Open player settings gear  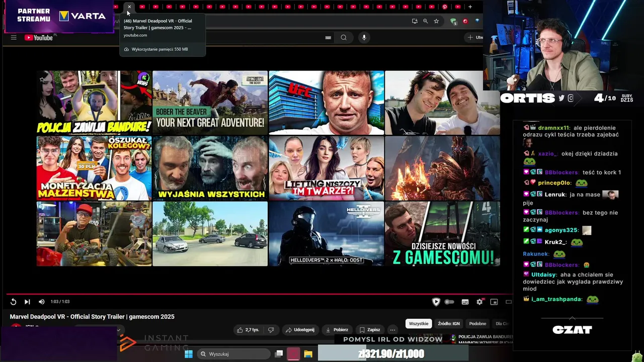click(479, 302)
